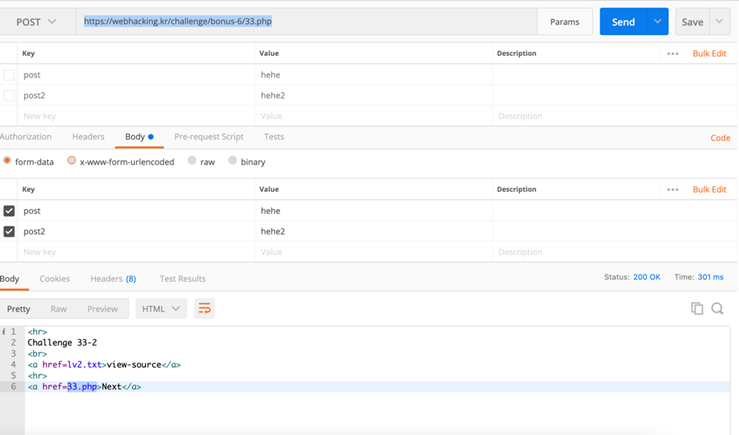Expand the Save button dropdown arrow
Viewport: 739px width, 435px height.
pyautogui.click(x=719, y=22)
